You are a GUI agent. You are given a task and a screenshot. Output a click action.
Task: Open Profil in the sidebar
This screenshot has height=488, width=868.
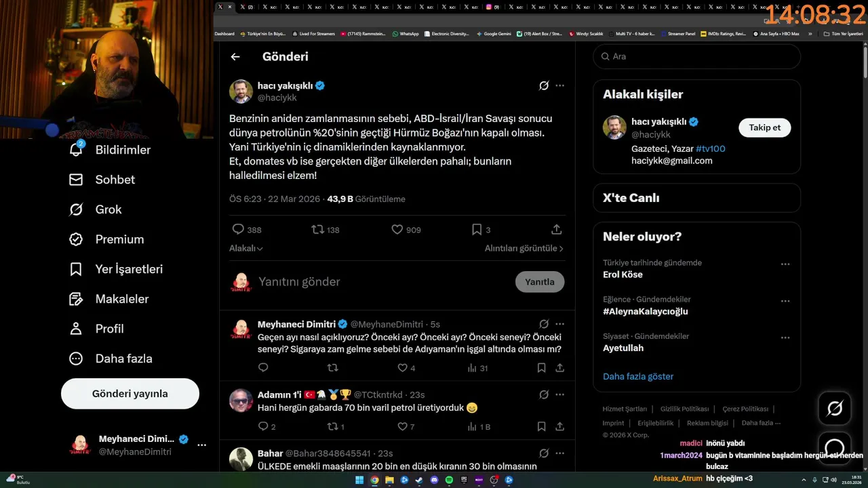tap(96, 329)
